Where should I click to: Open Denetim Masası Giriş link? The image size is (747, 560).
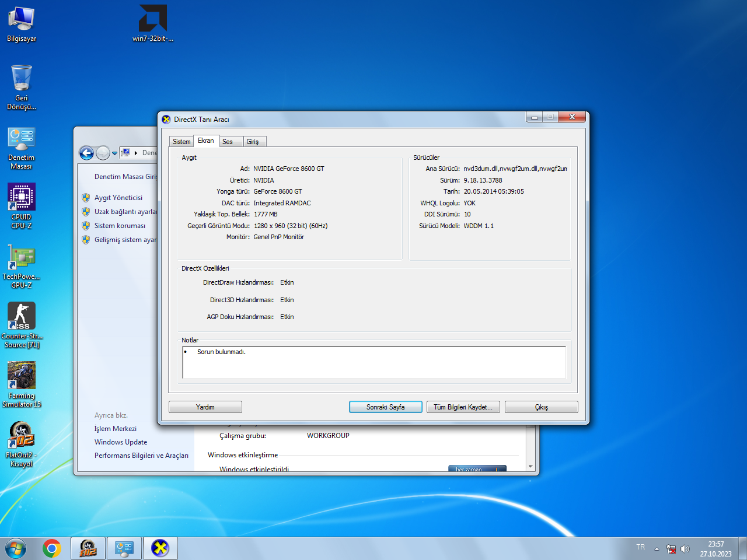125,177
